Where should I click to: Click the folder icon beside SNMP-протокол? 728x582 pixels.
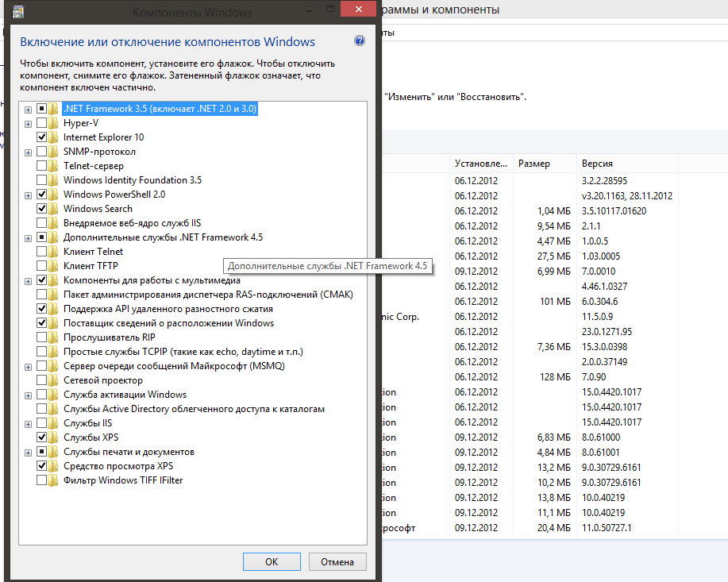(x=53, y=152)
